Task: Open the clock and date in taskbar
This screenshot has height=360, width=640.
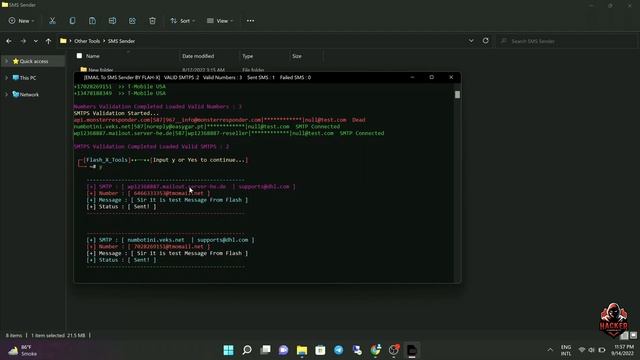Action: 622,350
